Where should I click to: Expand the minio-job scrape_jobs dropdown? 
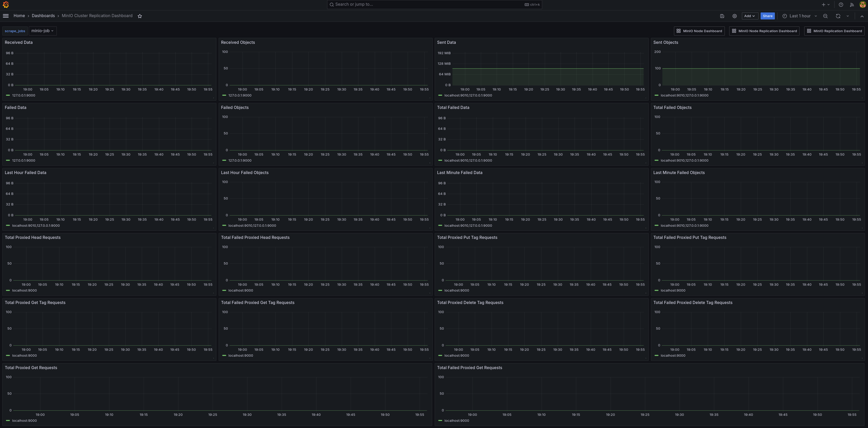43,31
